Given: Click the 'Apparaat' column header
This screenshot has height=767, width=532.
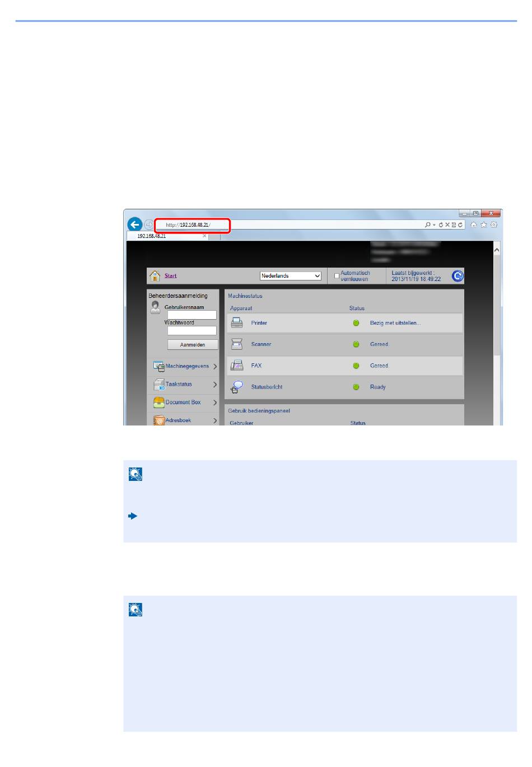Looking at the screenshot, I should coord(241,308).
